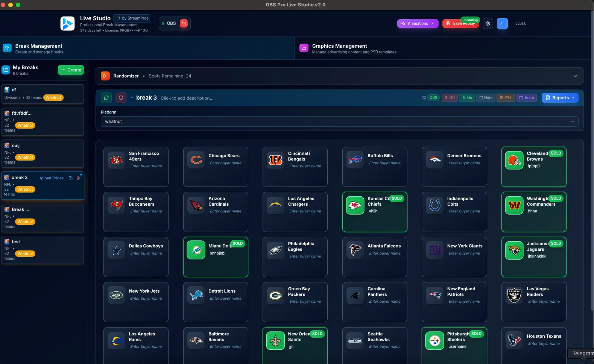Open the Reports dropdown button
594x364 pixels.
pyautogui.click(x=560, y=98)
